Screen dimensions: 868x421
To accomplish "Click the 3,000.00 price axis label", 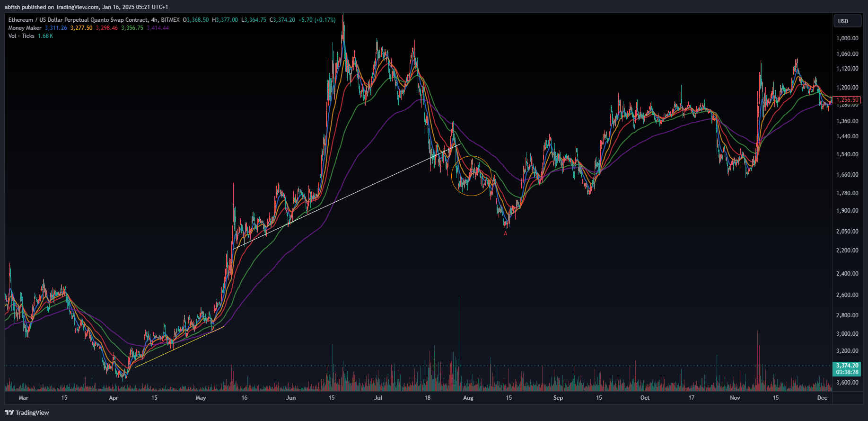I will click(847, 334).
